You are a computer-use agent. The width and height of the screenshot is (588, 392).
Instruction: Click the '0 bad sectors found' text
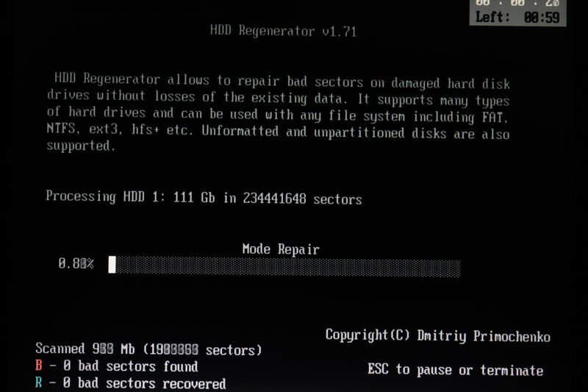[130, 366]
